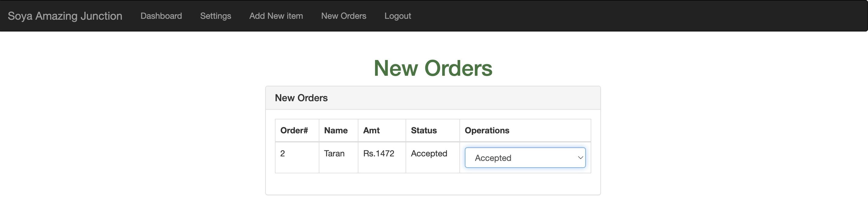Click the Status column header
The image size is (868, 220).
423,130
